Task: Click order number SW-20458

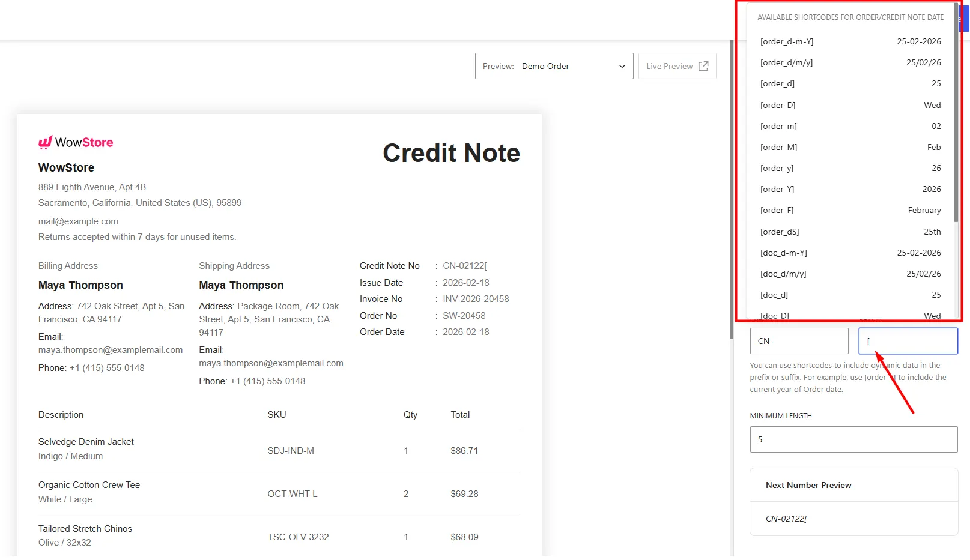Action: [x=464, y=316]
